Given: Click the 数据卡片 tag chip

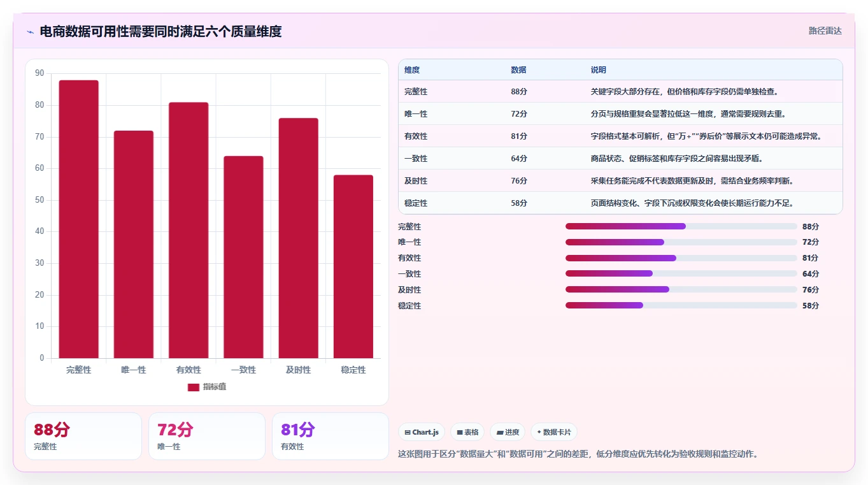Looking at the screenshot, I should click(554, 432).
